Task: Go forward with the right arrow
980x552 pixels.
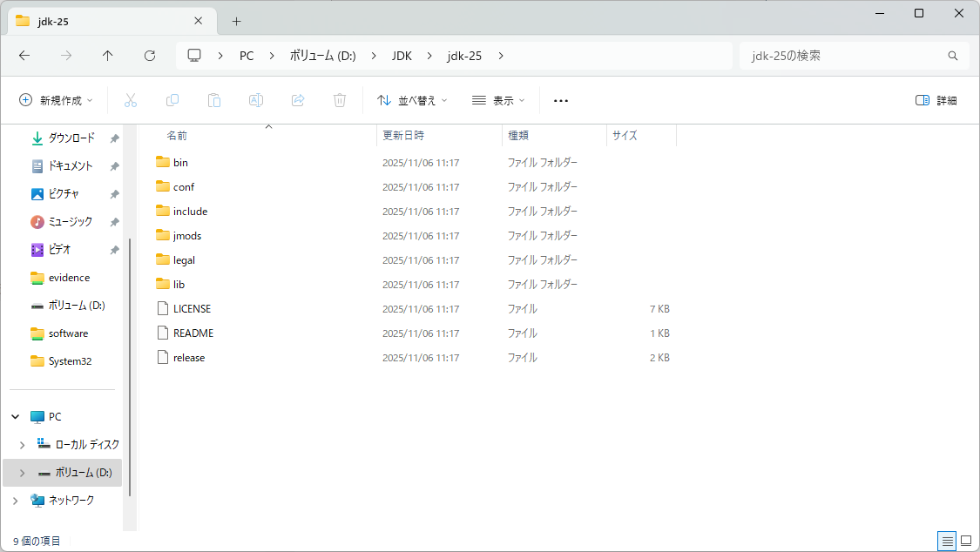Action: tap(66, 56)
